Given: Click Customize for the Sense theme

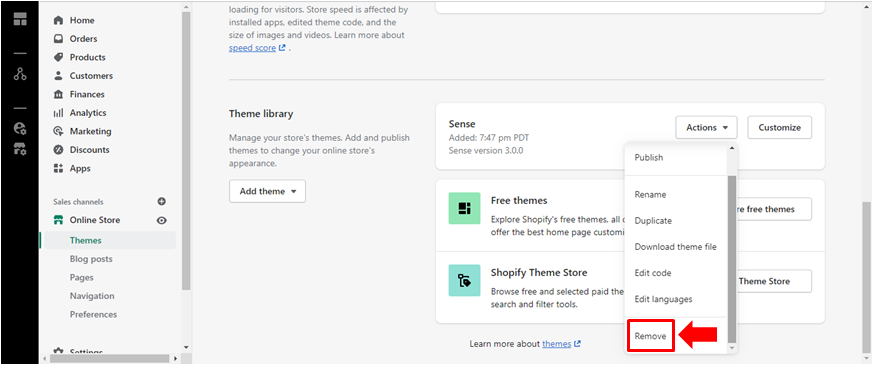Looking at the screenshot, I should tap(779, 128).
